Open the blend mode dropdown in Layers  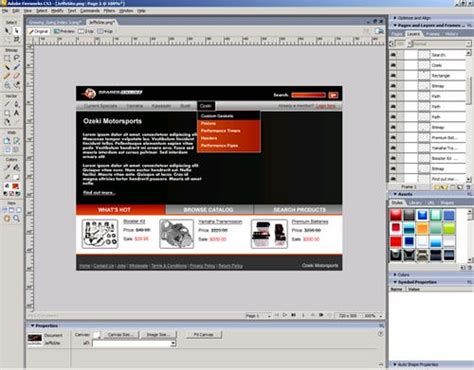click(440, 44)
